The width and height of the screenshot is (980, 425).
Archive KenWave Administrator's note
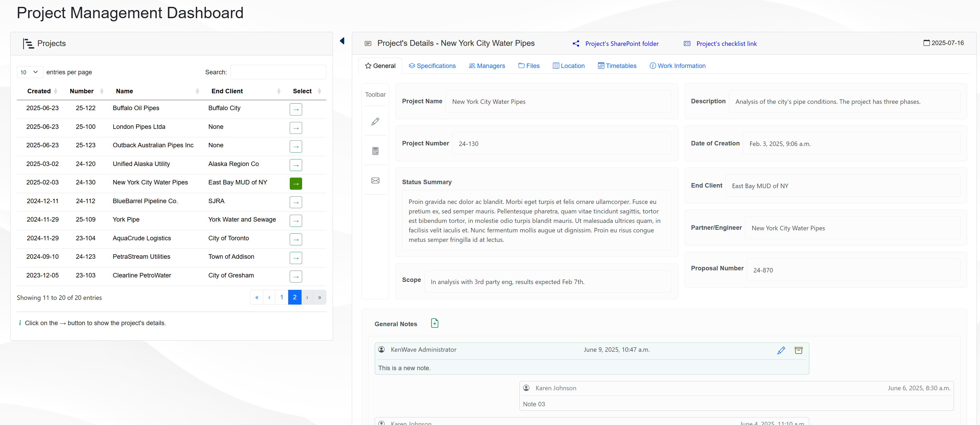[x=798, y=350]
